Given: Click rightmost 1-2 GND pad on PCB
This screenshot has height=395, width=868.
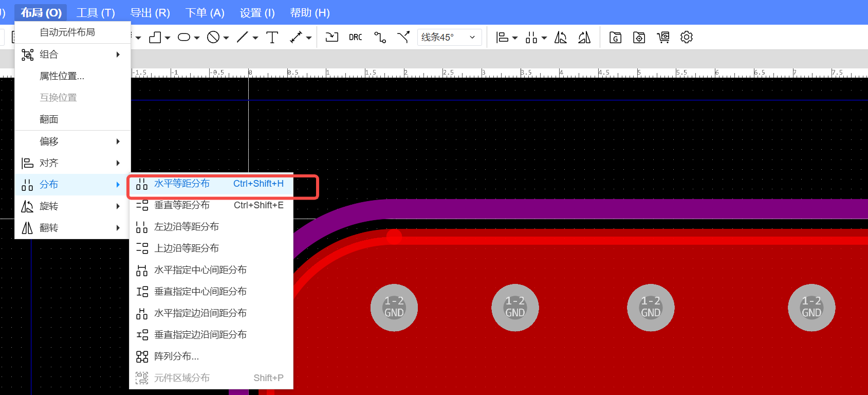Looking at the screenshot, I should pos(811,308).
